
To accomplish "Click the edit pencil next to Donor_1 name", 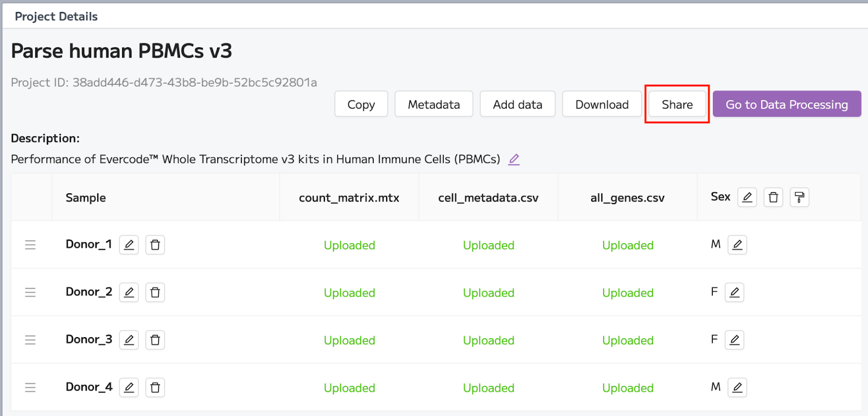I will coord(129,245).
